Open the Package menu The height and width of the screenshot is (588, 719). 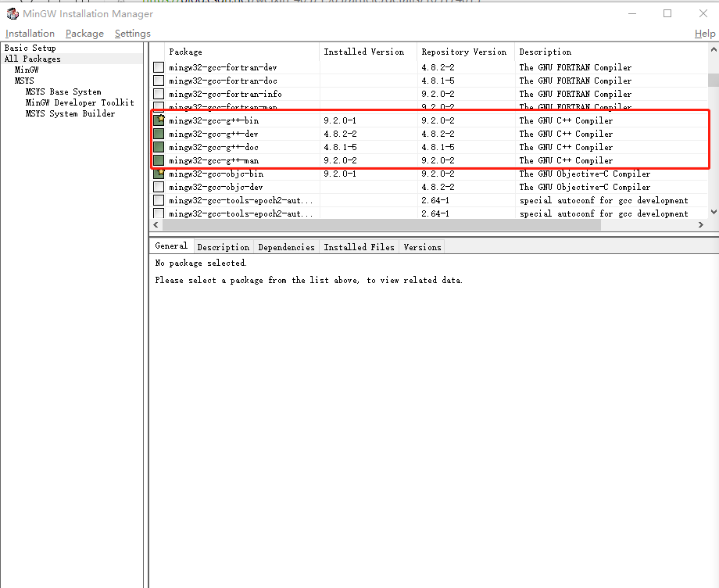pos(84,34)
